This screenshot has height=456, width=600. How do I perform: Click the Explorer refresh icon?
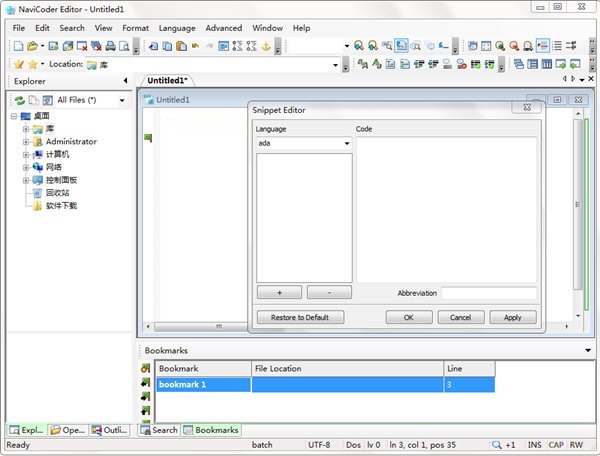20,100
